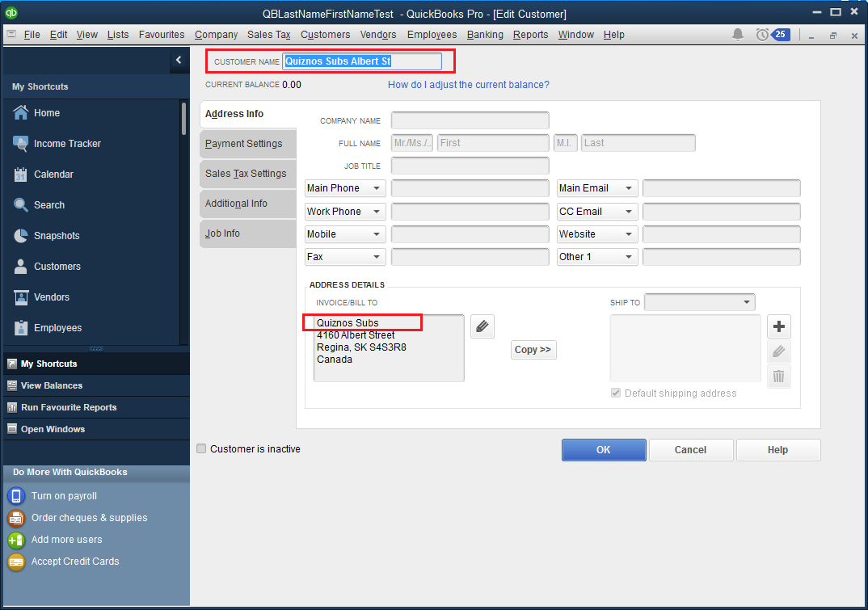This screenshot has height=610, width=868.
Task: Open Vendors icon in sidebar
Action: point(20,297)
